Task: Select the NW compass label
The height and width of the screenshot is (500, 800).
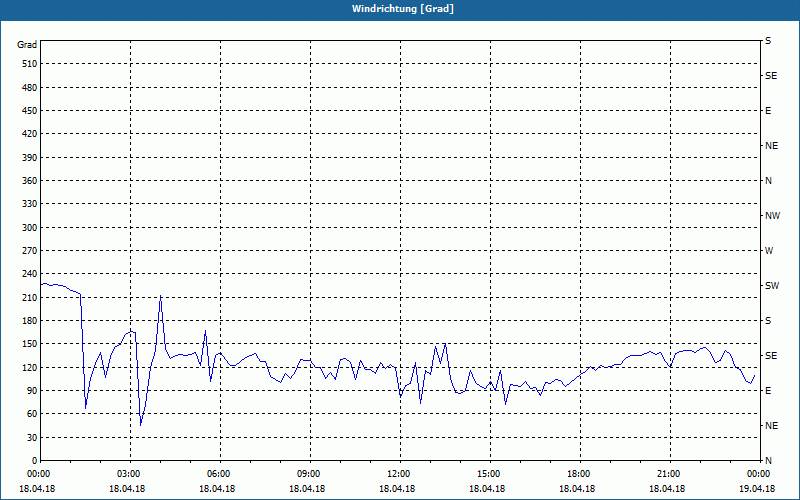Action: tap(772, 216)
